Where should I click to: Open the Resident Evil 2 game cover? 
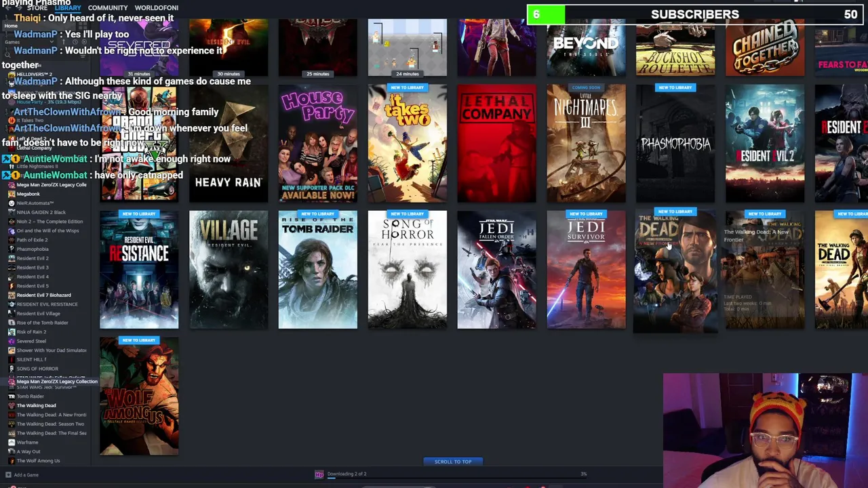[x=765, y=143]
